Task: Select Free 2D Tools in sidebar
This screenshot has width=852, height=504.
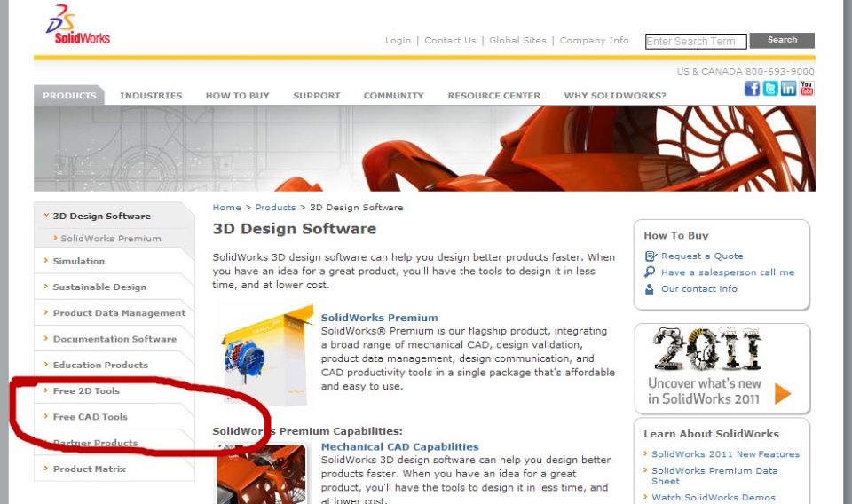Action: pos(86,391)
